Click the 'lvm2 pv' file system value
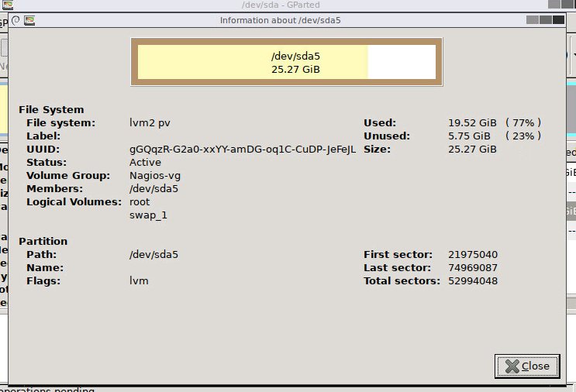 pos(148,123)
